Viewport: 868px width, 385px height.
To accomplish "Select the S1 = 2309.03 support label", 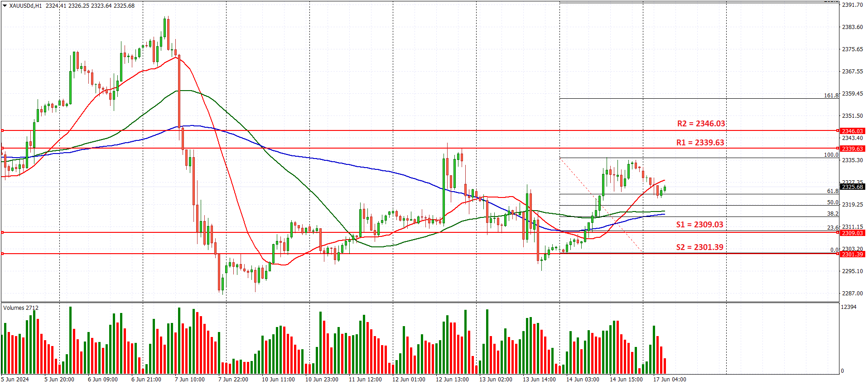I will pos(699,225).
